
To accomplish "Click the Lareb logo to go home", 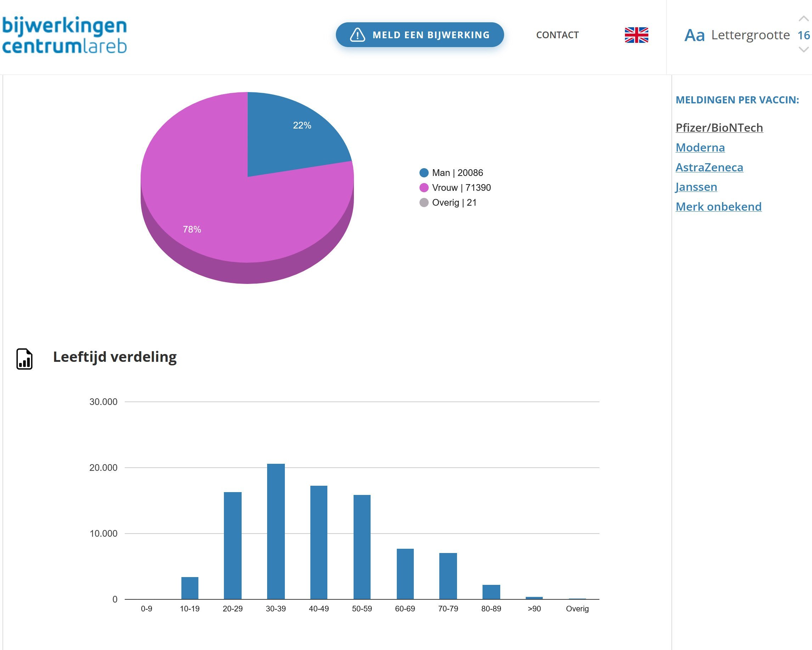I will (x=64, y=35).
